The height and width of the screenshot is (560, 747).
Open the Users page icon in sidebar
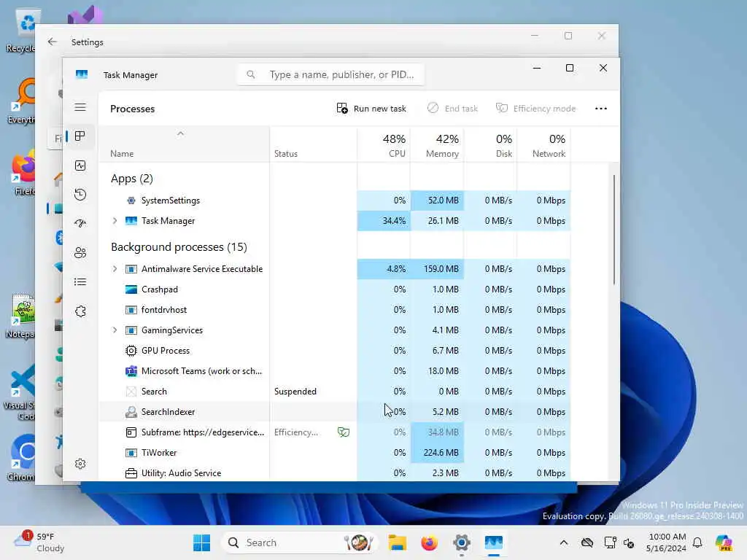click(80, 253)
